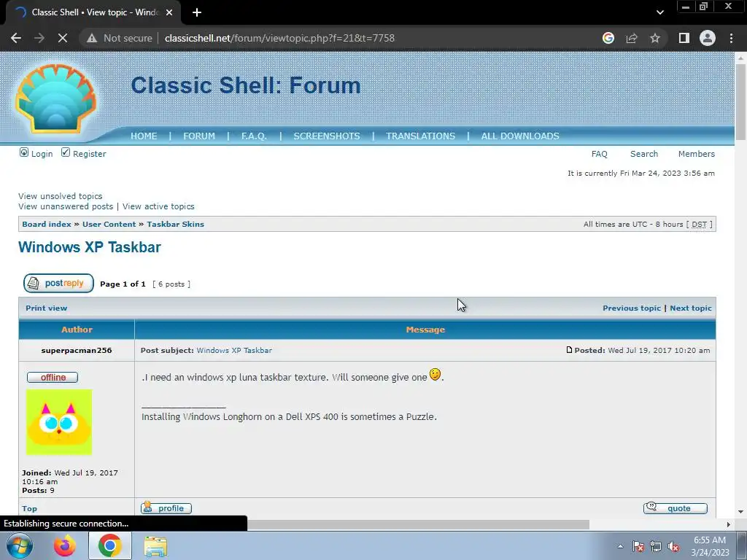Screen dimensions: 747x560
Task: Click the quote button
Action: [675, 508]
